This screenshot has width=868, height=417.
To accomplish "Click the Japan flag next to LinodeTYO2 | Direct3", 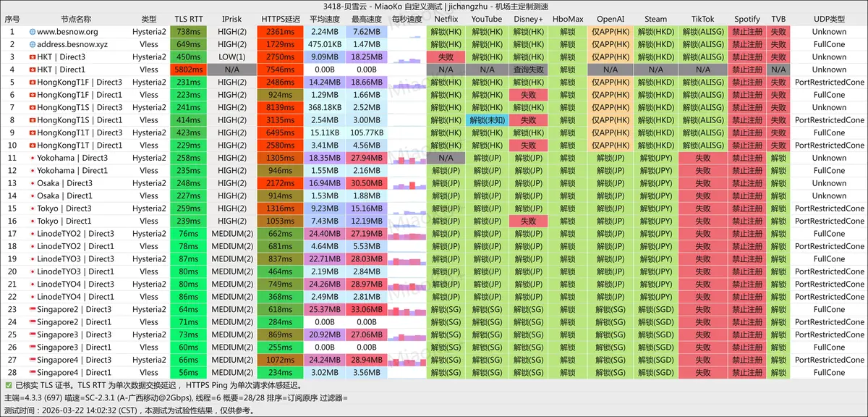I will [x=33, y=234].
